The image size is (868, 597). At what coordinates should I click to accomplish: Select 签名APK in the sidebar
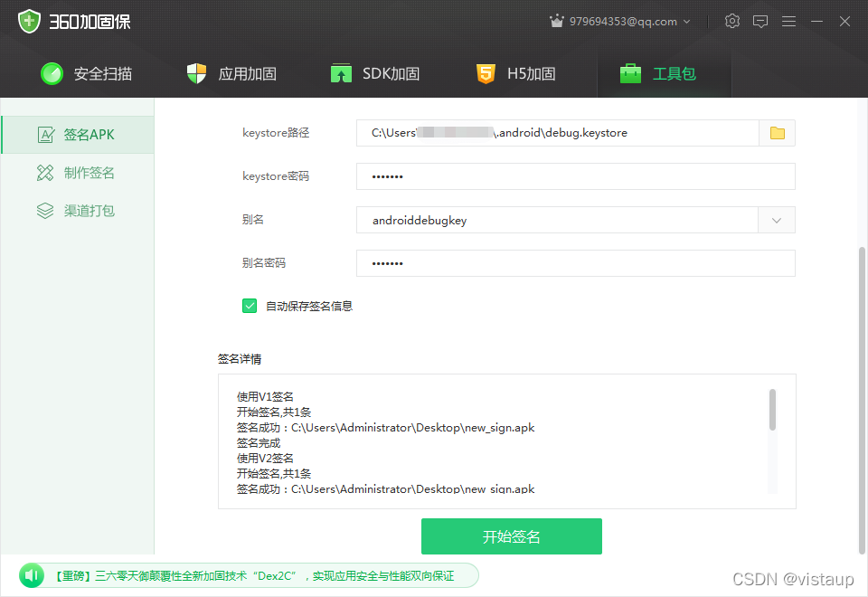[78, 135]
